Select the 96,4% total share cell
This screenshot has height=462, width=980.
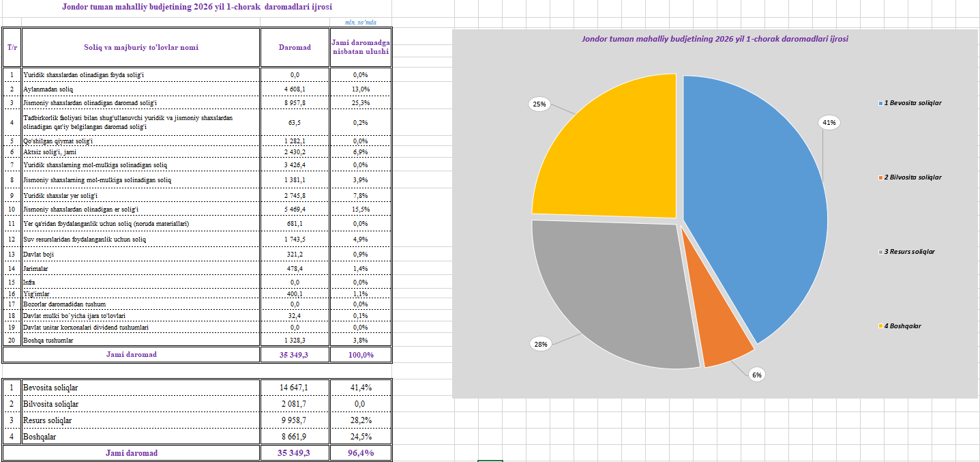click(360, 453)
